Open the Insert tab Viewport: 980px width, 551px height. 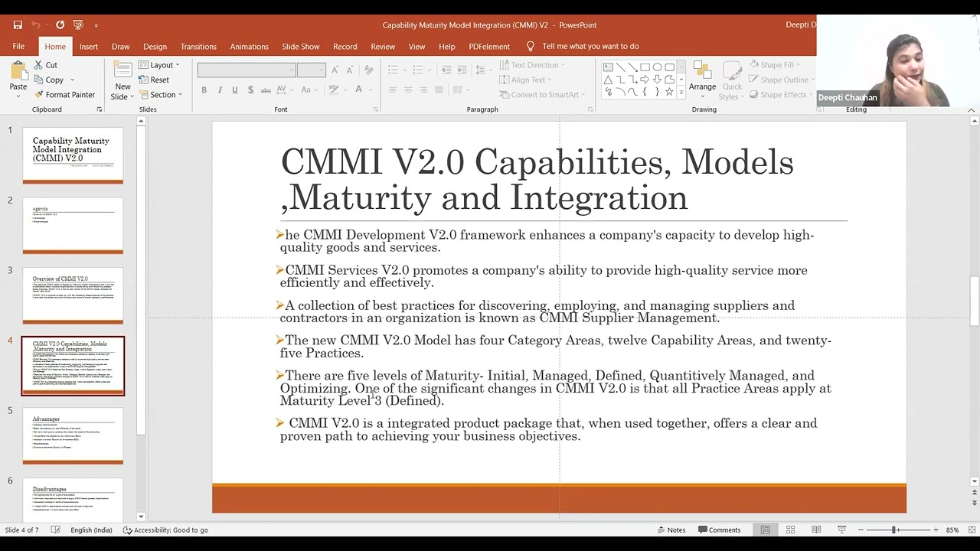[x=89, y=47]
